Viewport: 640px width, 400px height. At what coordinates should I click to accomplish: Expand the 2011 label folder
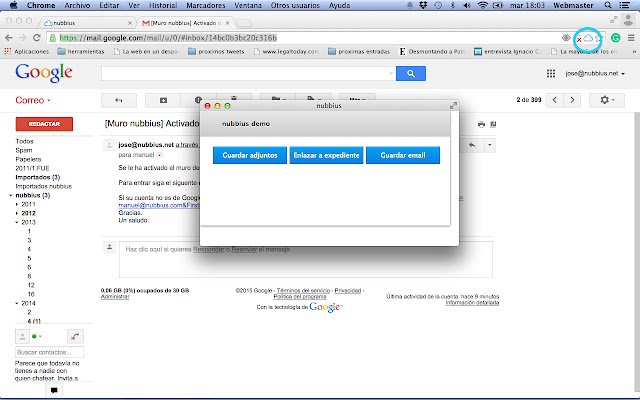[x=17, y=204]
